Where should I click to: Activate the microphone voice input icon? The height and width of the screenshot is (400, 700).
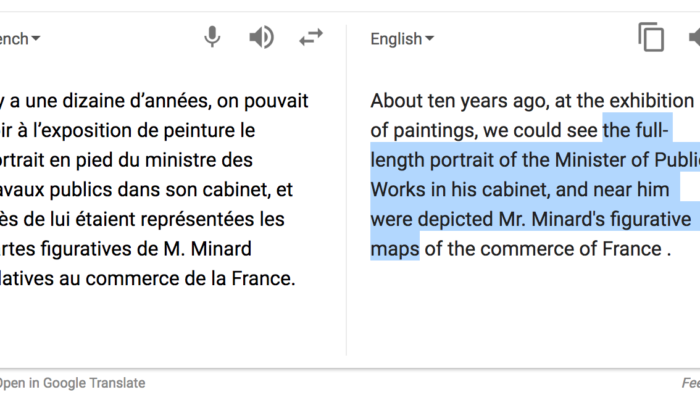(212, 37)
